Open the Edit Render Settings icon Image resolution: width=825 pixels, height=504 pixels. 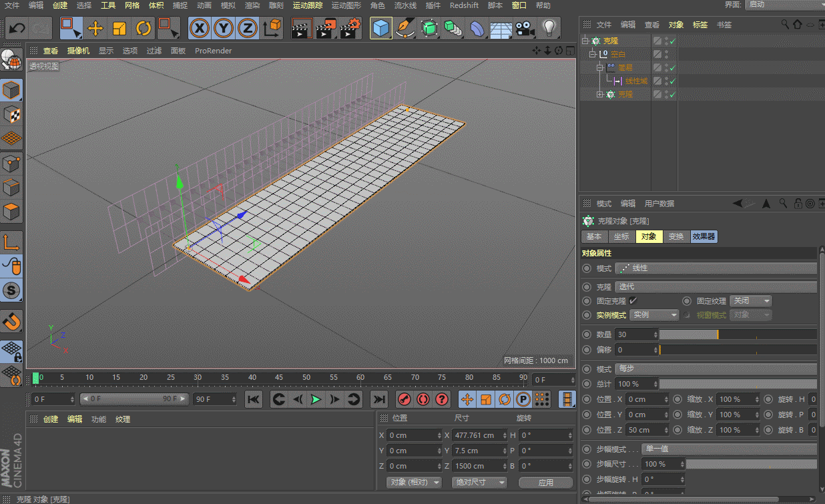[x=350, y=28]
